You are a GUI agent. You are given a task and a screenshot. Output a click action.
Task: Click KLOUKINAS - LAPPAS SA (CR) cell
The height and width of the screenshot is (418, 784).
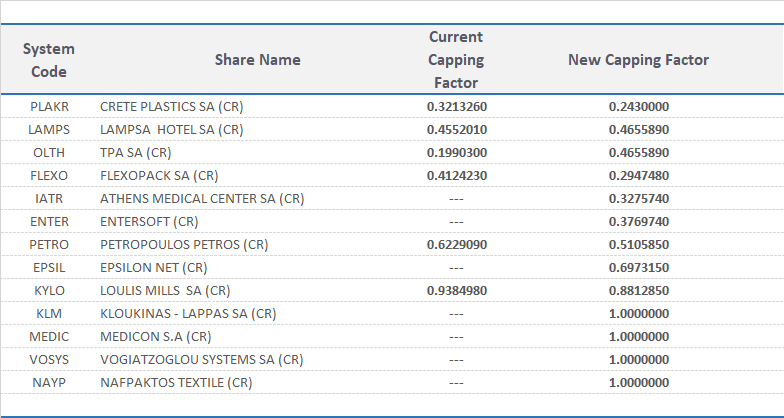point(188,313)
